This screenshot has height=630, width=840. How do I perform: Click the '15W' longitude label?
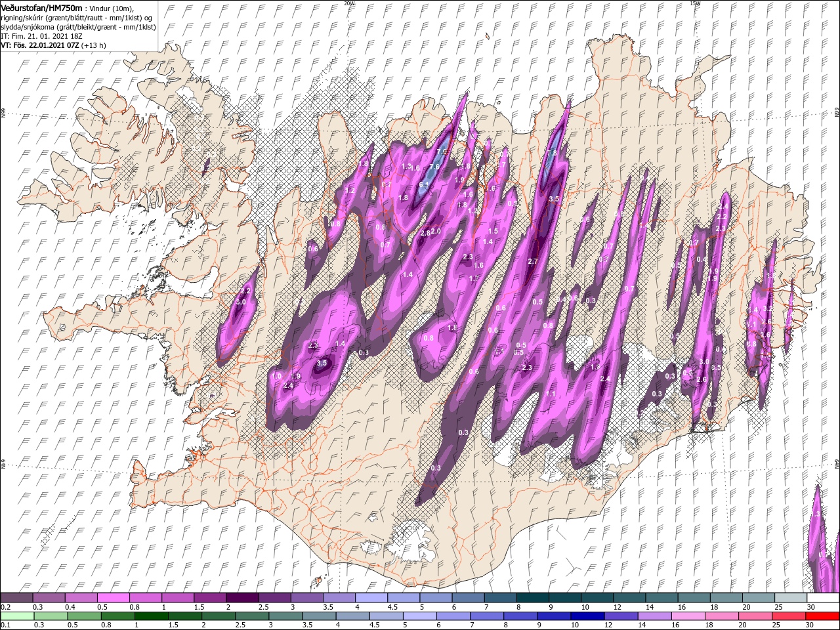click(695, 3)
